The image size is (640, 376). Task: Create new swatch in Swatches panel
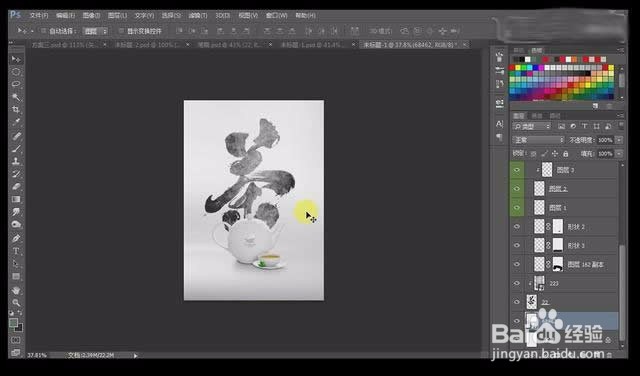pos(596,106)
